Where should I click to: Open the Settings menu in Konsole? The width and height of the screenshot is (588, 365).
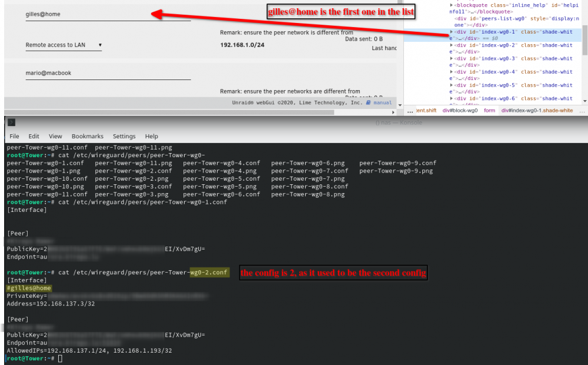point(124,137)
